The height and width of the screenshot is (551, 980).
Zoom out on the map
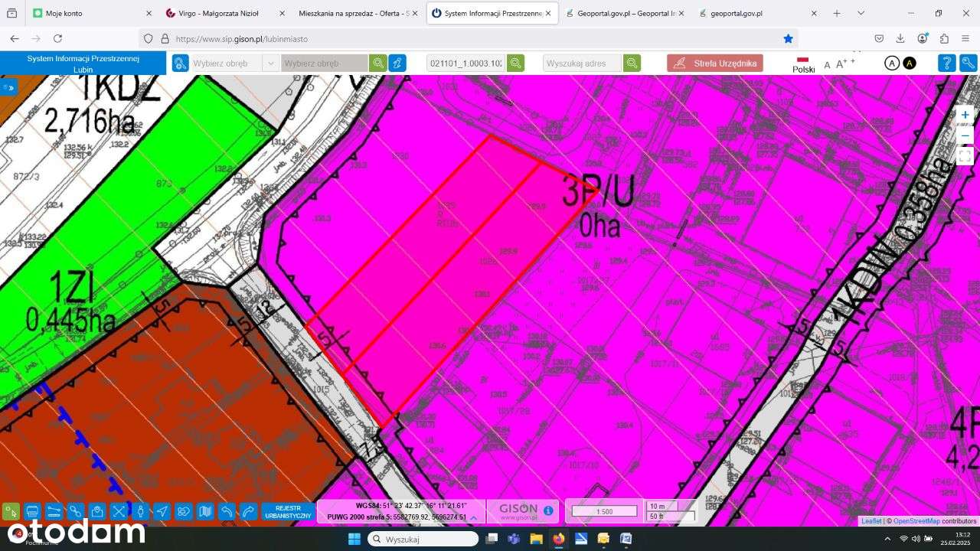pyautogui.click(x=965, y=135)
